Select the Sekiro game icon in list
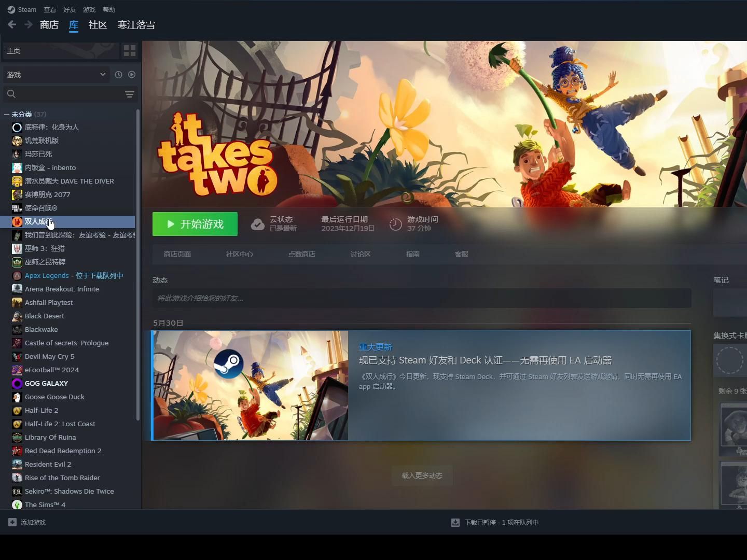Screen dimensions: 747x560 [x=17, y=491]
